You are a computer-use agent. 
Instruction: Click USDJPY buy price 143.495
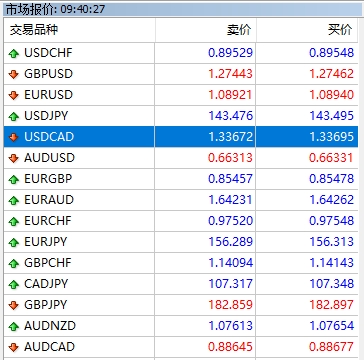point(332,116)
